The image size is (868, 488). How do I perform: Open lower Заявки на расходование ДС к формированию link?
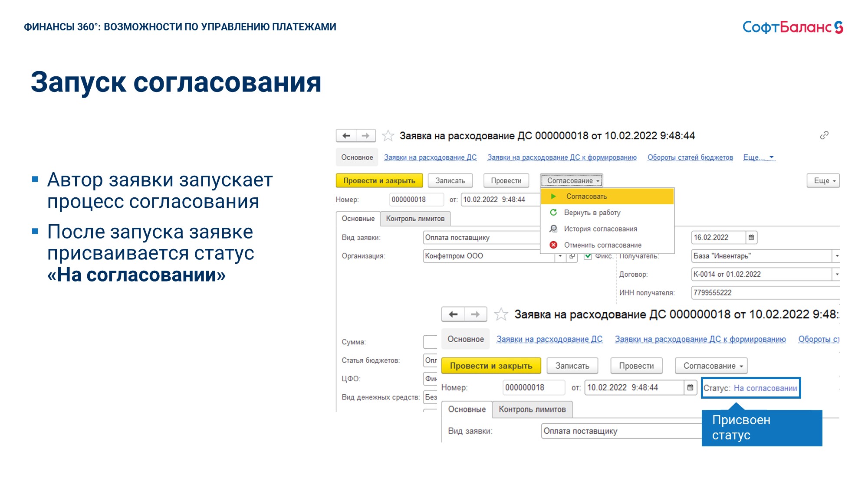tap(700, 339)
